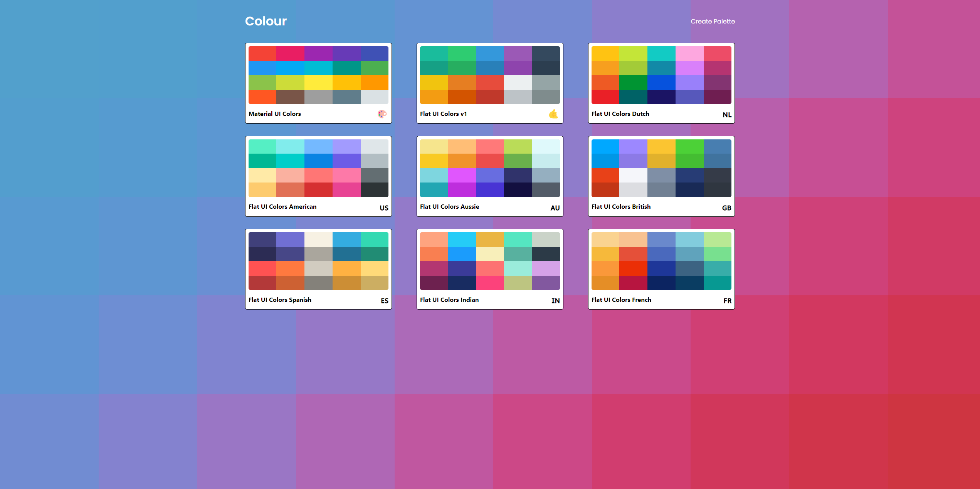Click the AU flag code on Aussie palette

tap(555, 208)
